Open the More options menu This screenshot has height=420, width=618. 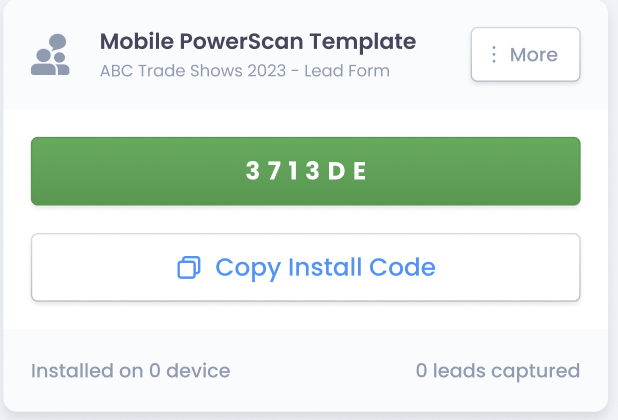pos(525,54)
